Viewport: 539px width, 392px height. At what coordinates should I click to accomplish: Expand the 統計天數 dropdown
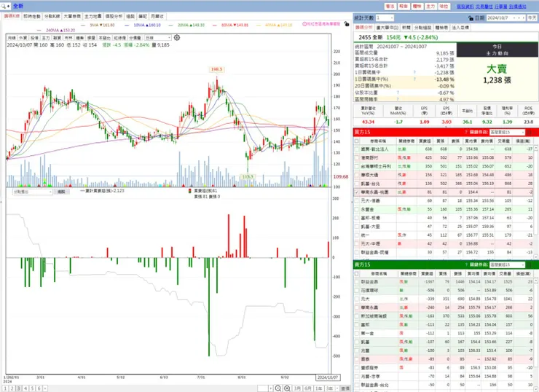click(x=385, y=17)
